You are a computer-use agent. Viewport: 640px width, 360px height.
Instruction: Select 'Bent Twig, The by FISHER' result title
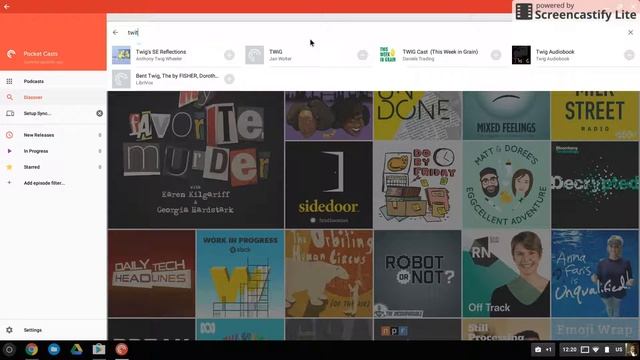[x=177, y=76]
